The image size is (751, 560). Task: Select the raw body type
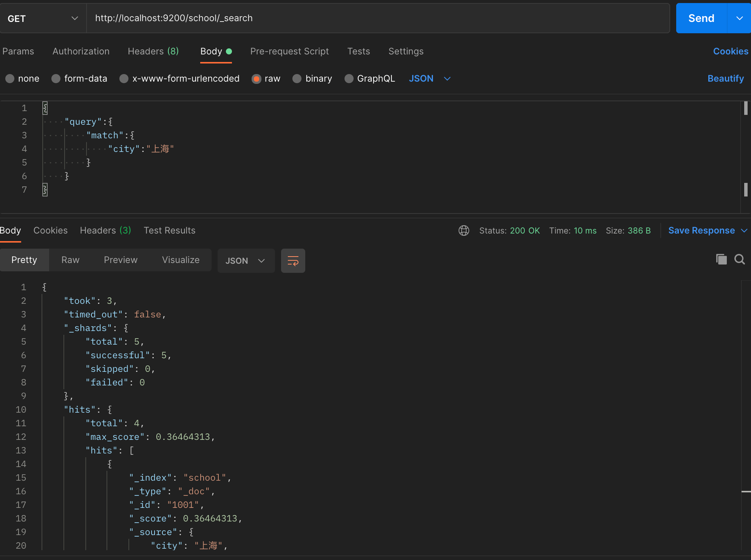[x=266, y=79]
